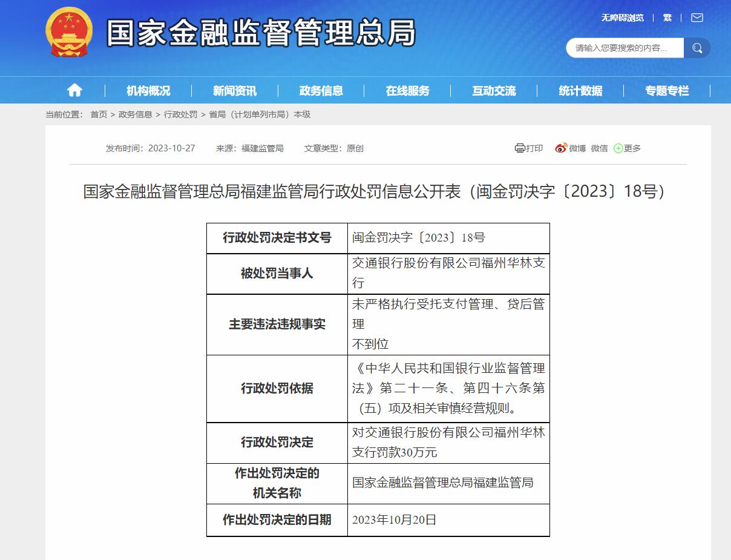This screenshot has width=731, height=560.
Task: Click the mail envelope icon at top right
Action: [696, 18]
